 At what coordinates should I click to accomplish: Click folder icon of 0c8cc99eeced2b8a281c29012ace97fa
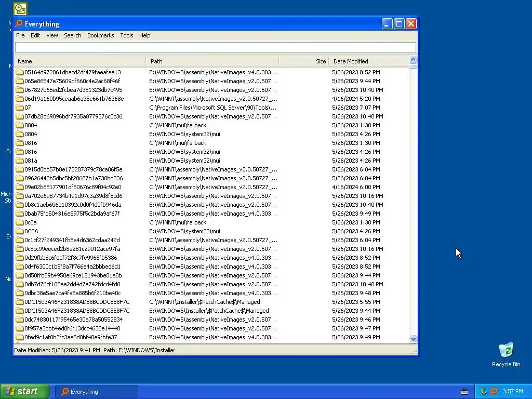click(x=20, y=249)
